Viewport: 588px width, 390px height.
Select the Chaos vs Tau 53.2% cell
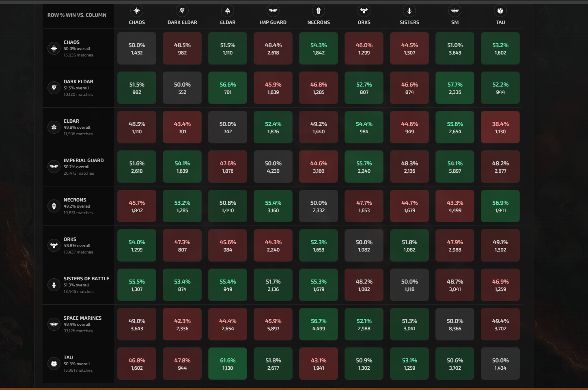click(x=500, y=48)
